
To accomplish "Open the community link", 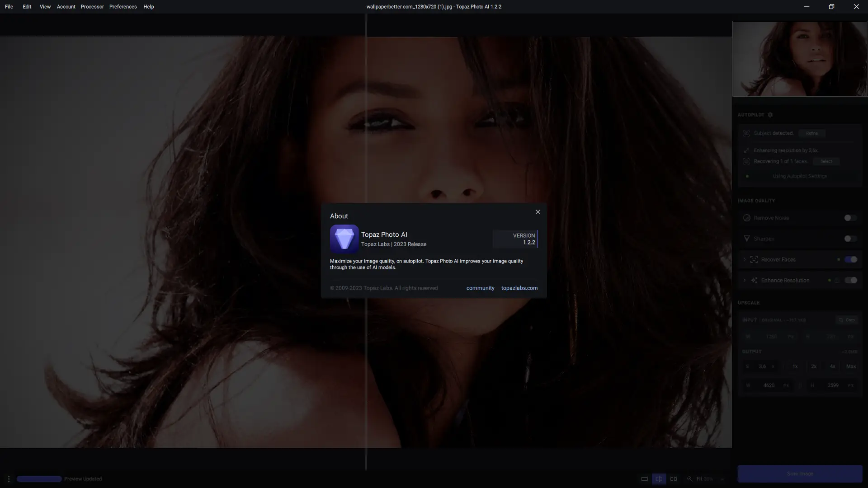I will click(x=480, y=288).
